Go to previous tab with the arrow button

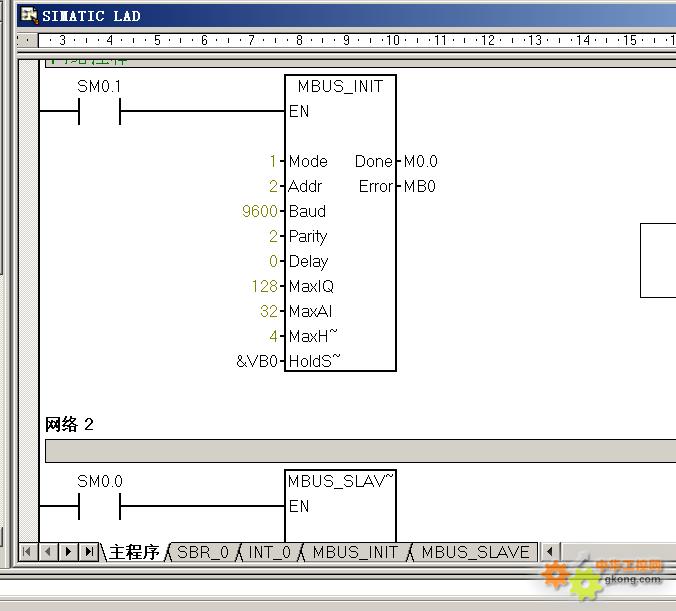(48, 551)
